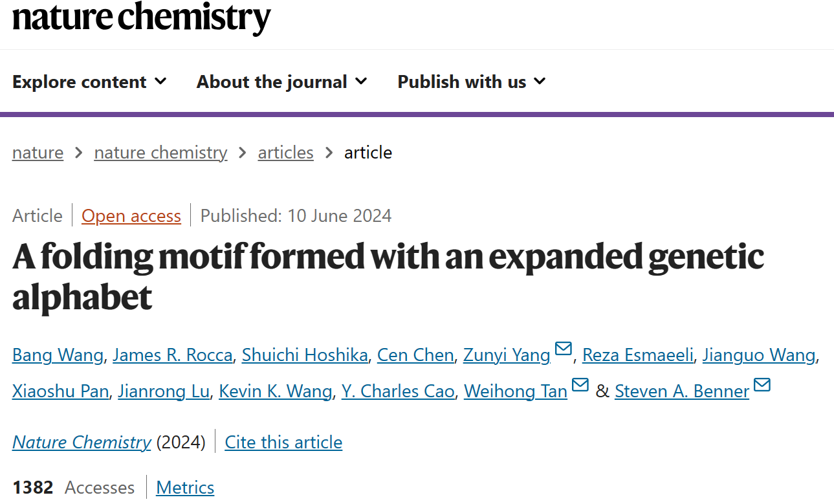834x504 pixels.
Task: Click author Reza Esmaeeli
Action: point(637,355)
